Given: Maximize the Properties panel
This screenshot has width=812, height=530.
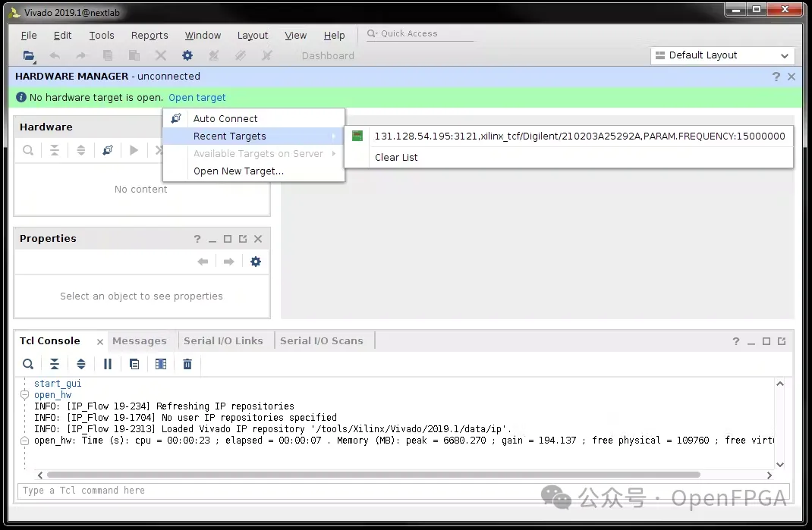Looking at the screenshot, I should click(x=228, y=239).
